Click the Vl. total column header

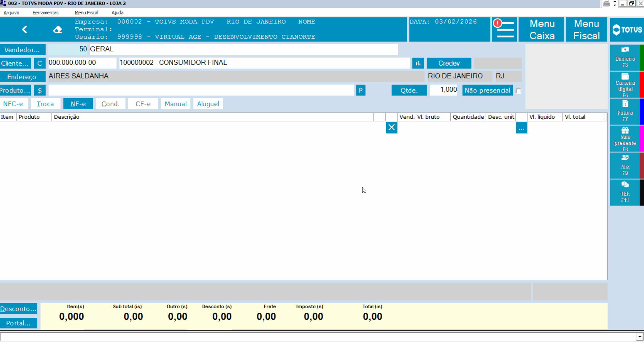[x=583, y=117]
